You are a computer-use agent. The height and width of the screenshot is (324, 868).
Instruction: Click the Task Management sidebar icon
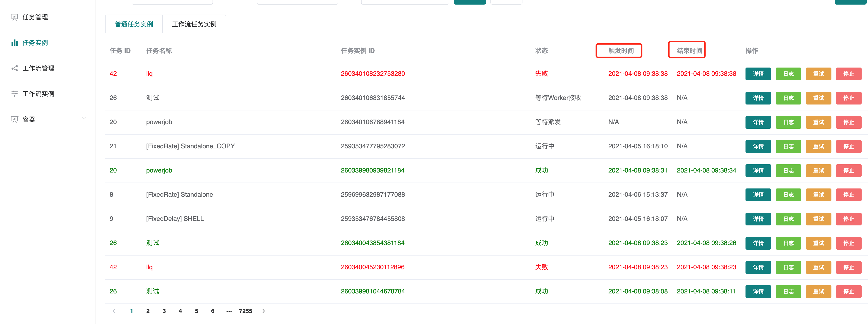click(14, 17)
